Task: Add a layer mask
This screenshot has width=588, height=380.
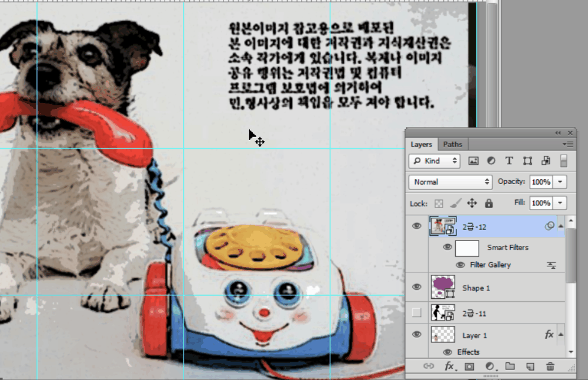Action: [x=469, y=366]
